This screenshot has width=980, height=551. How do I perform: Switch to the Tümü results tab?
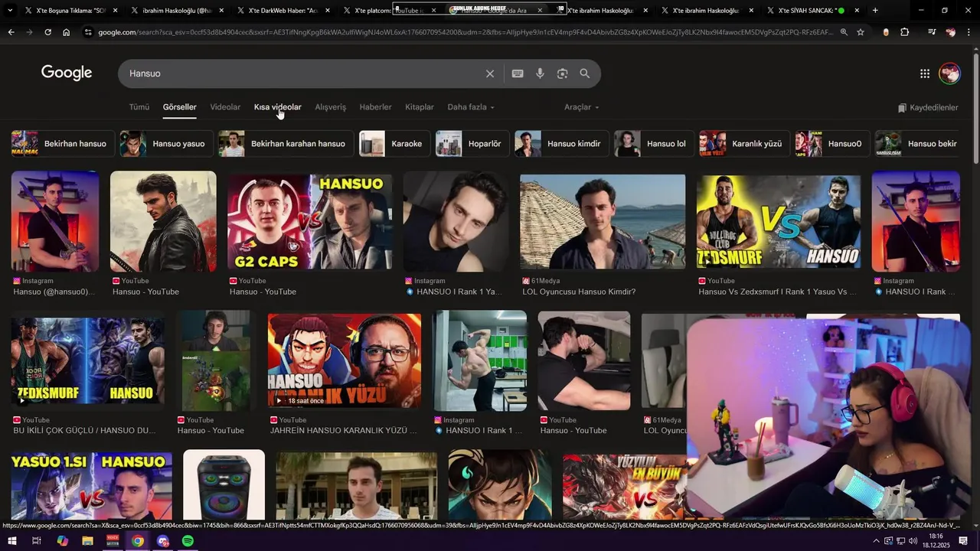click(x=139, y=107)
